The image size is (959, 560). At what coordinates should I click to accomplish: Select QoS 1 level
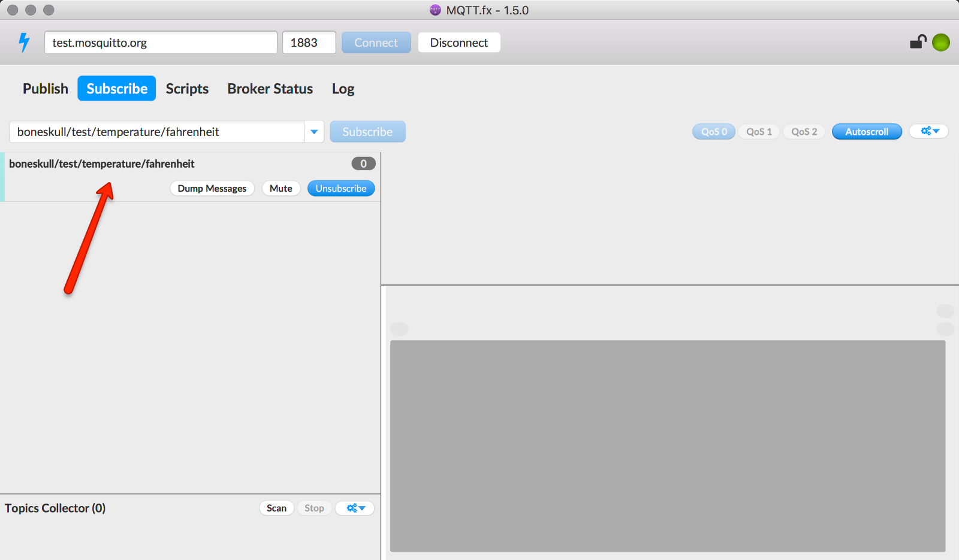pyautogui.click(x=759, y=132)
